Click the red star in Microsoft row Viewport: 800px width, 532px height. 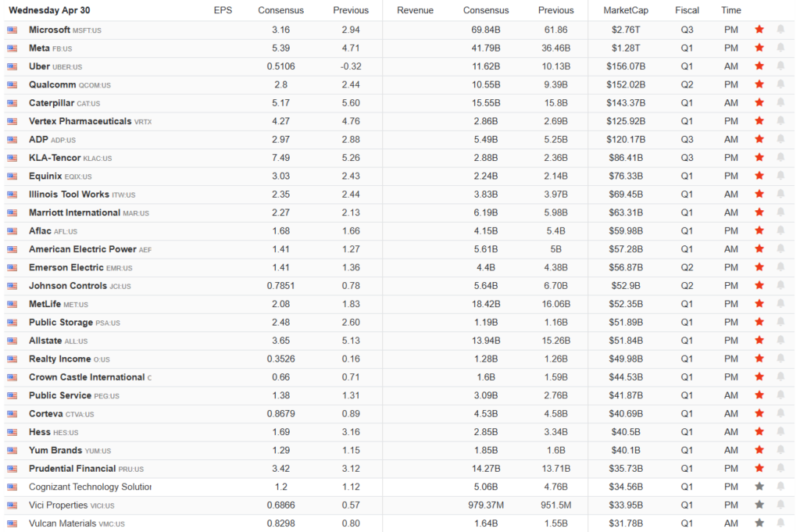click(759, 30)
